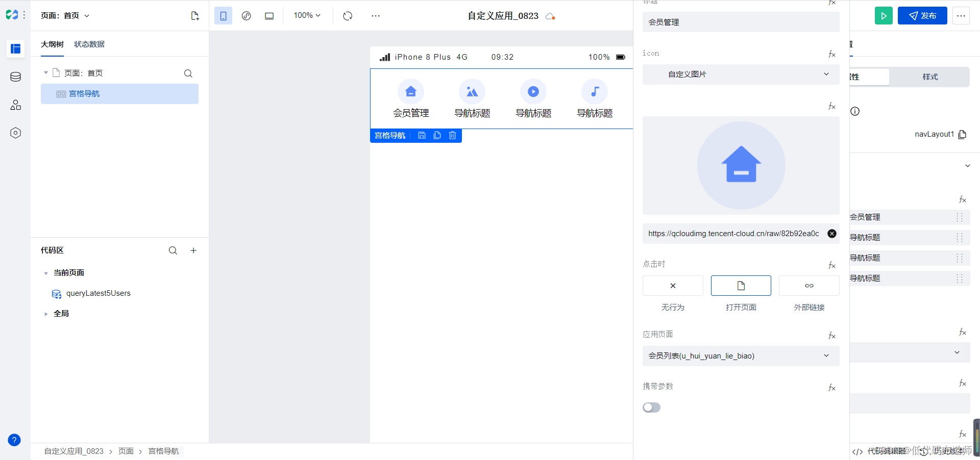
Task: Open the components icon in left sidebar
Action: [16, 105]
